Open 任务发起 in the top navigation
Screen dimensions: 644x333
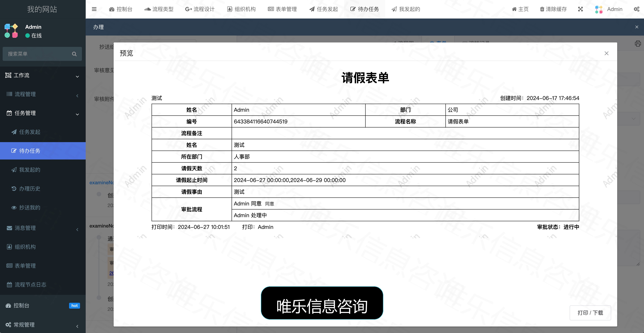(x=324, y=9)
